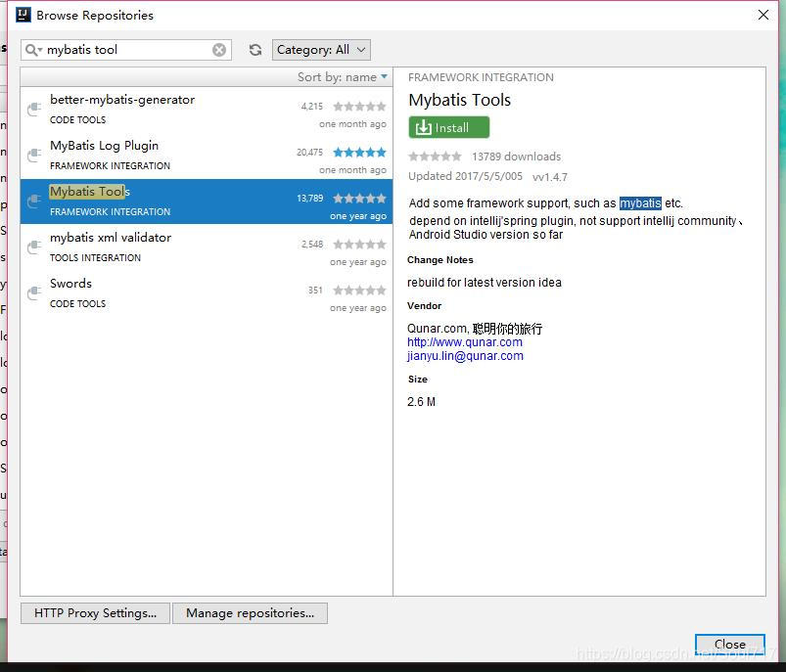Open HTTP Proxy Settings...

pyautogui.click(x=95, y=613)
